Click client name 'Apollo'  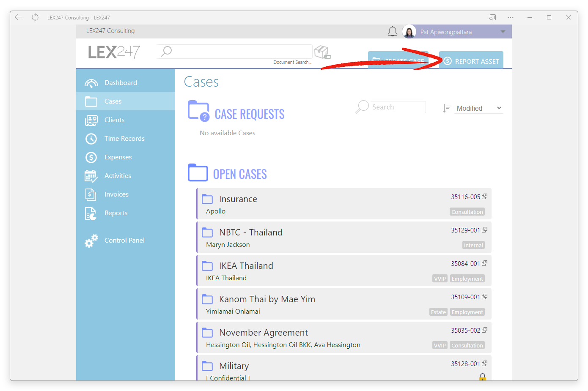(216, 211)
